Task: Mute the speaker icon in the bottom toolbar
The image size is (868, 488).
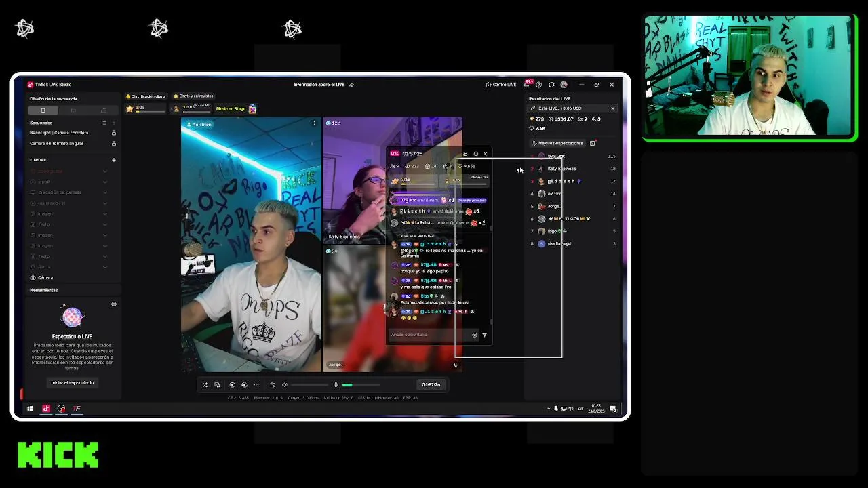Action: click(285, 385)
